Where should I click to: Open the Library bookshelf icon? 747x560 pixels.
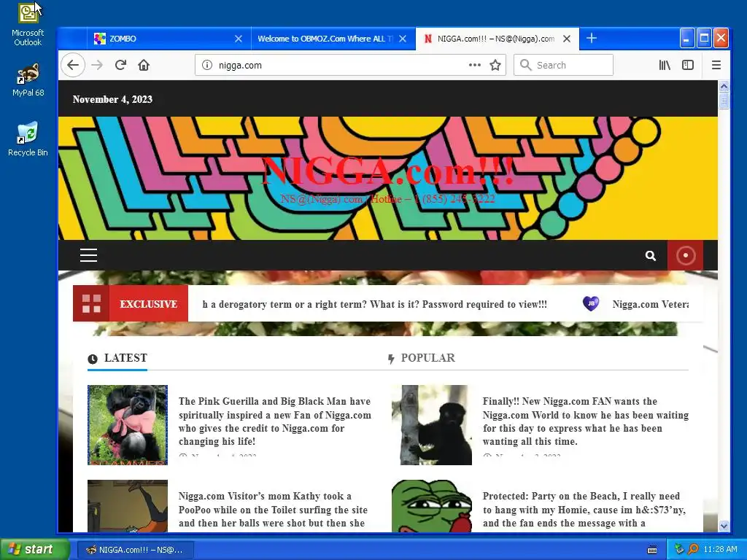pyautogui.click(x=665, y=65)
